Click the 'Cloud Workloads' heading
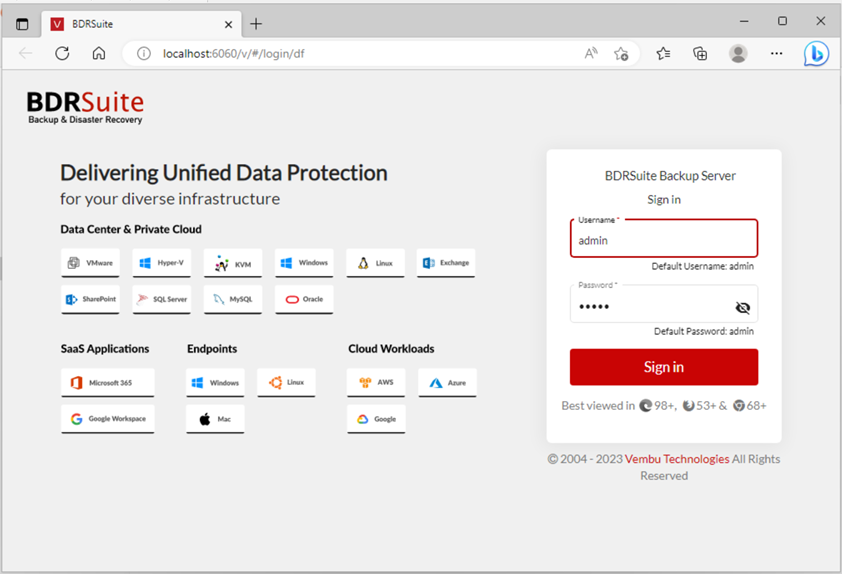Viewport: 842px width, 574px height. (x=391, y=348)
